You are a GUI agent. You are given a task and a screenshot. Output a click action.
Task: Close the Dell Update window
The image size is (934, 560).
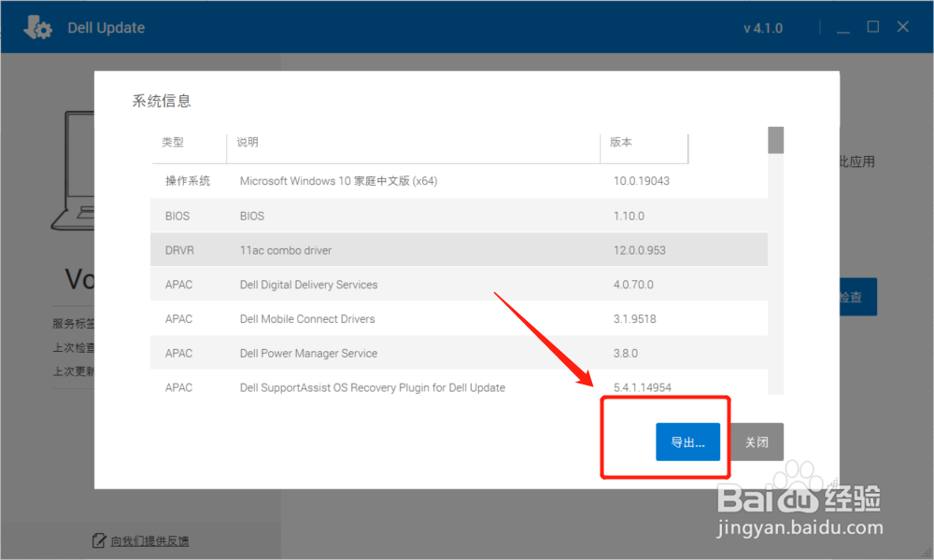pyautogui.click(x=903, y=27)
